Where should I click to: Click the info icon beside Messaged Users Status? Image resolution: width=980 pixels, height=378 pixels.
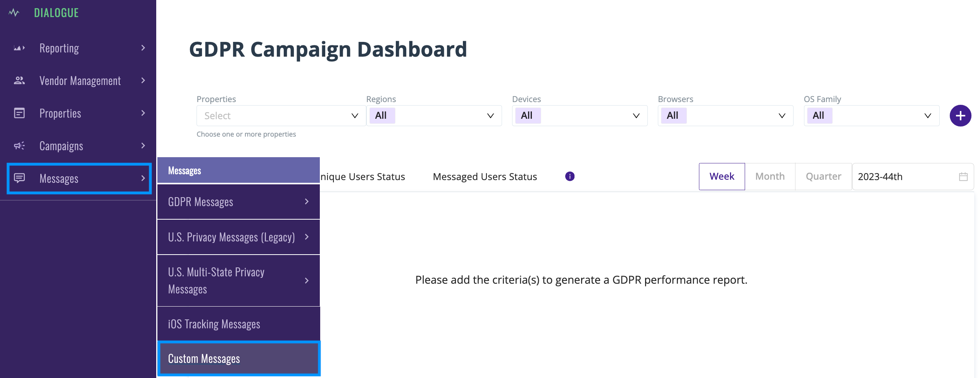(569, 177)
